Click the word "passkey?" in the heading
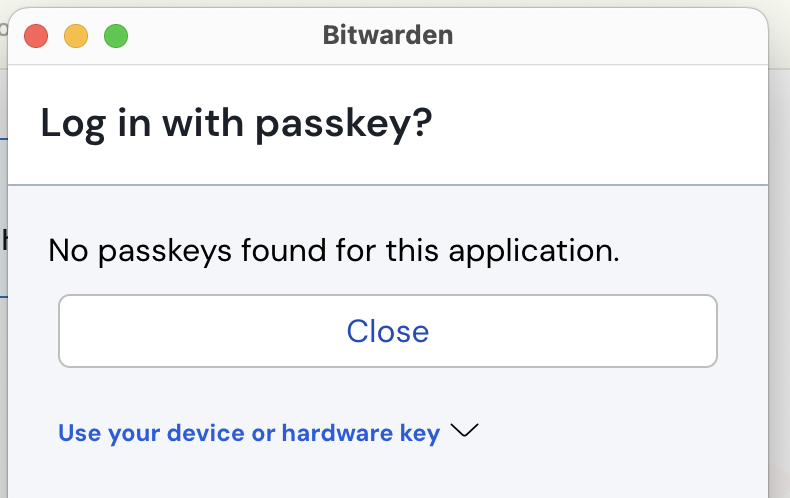 tap(344, 124)
